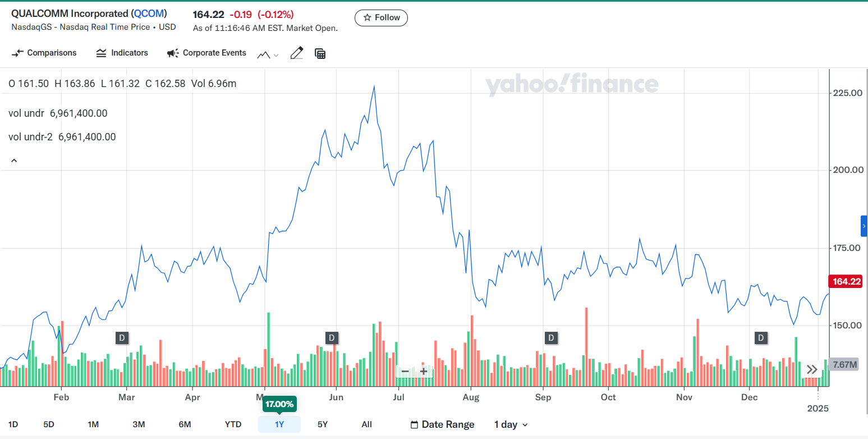Jump to latest with double-arrow icon

click(812, 369)
